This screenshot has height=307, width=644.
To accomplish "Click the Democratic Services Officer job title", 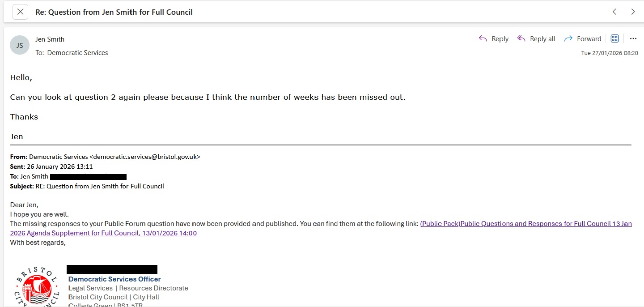I will 114,279.
